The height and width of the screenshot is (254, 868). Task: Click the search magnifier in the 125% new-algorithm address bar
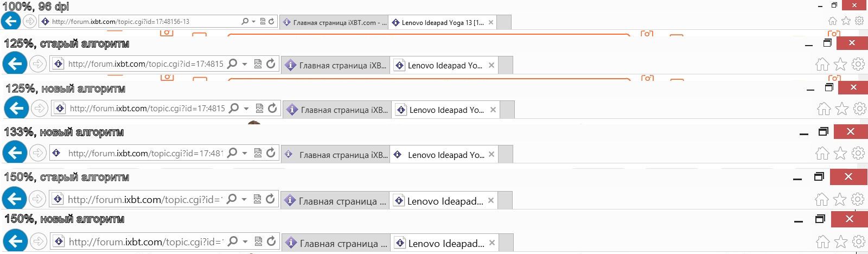pos(234,109)
